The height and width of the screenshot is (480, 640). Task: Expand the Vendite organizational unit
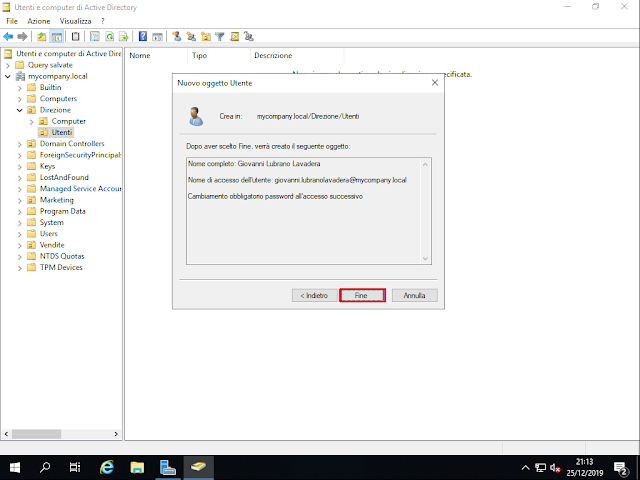point(20,245)
